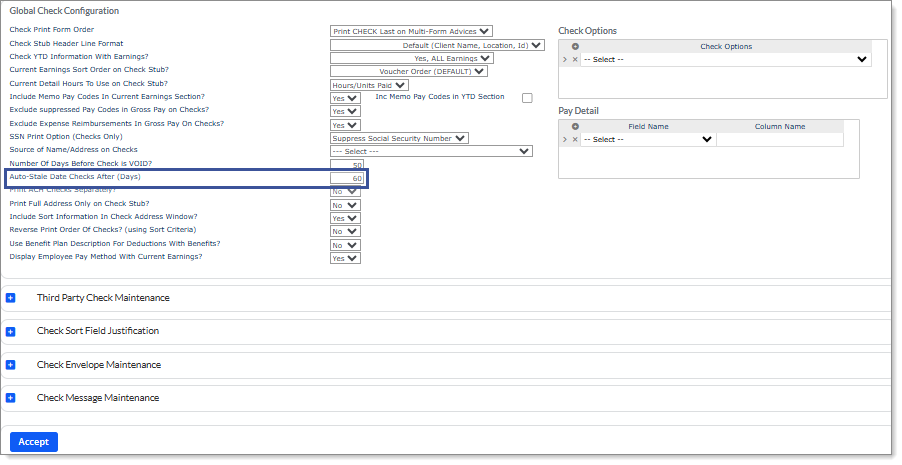Open Source of Name/Address on Checks dropdown
The image size is (902, 465).
tap(431, 152)
